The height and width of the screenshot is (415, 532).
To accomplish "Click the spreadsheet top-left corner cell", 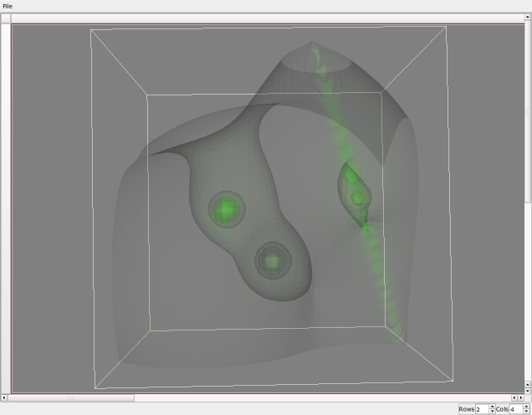I will pos(6,18).
